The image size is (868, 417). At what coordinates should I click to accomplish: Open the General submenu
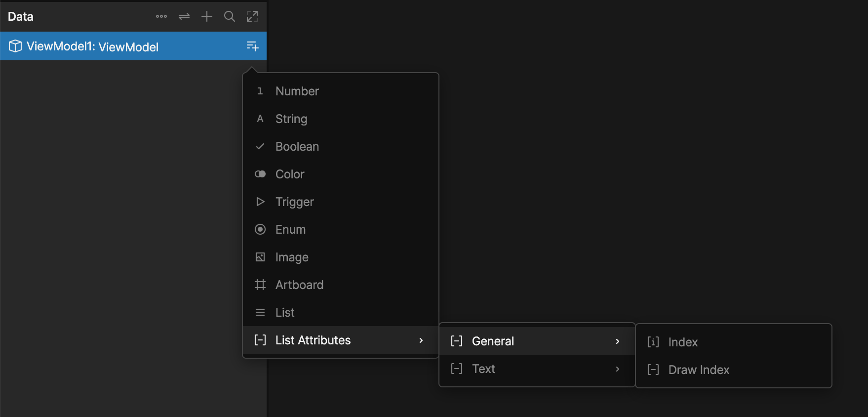537,341
